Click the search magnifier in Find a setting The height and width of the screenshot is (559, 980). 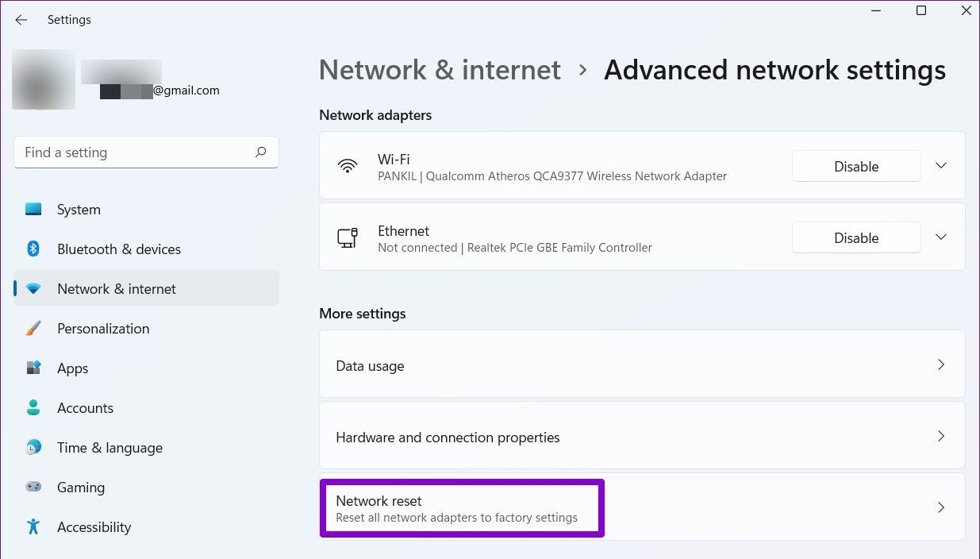[260, 152]
